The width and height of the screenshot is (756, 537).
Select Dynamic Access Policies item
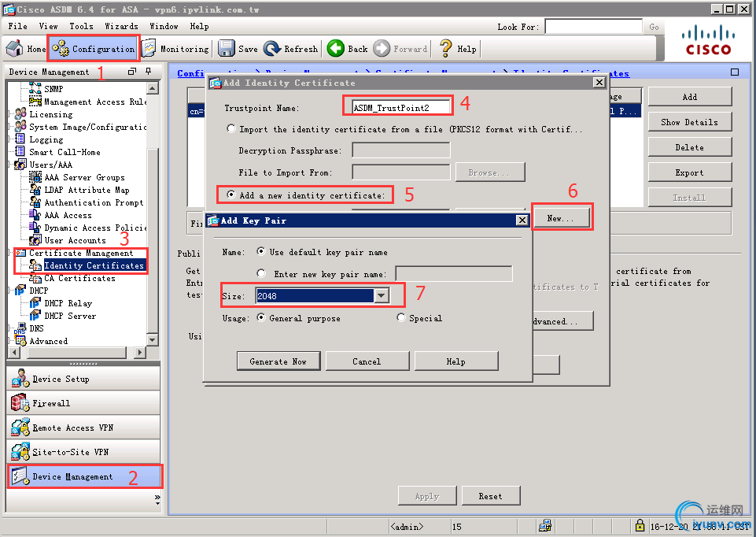coord(95,228)
